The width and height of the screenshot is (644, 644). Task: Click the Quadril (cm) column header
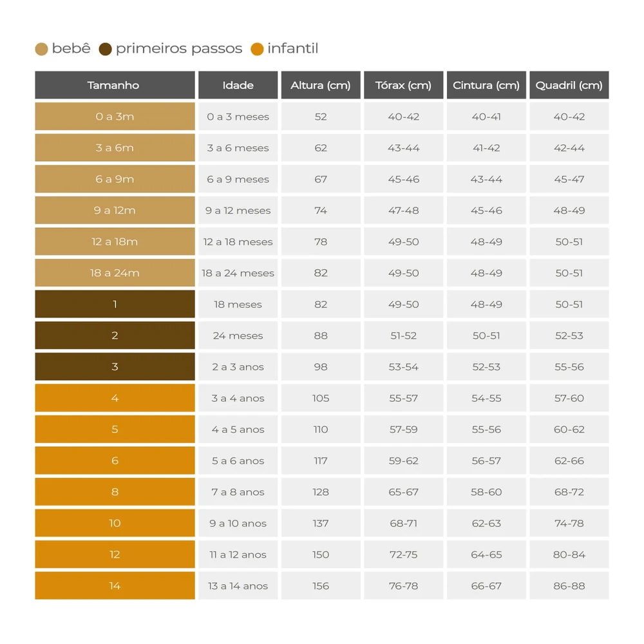[x=569, y=85]
